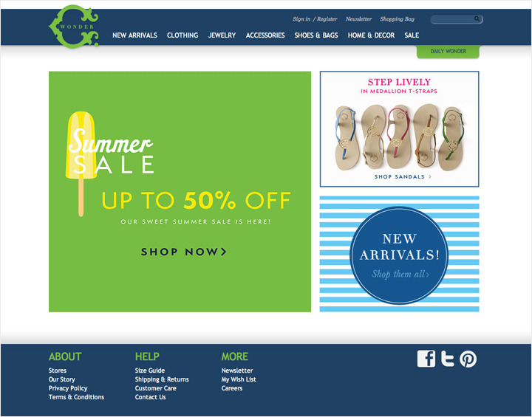Viewport: 532px width, 417px height.
Task: Open the Clothing menu
Action: click(x=183, y=35)
